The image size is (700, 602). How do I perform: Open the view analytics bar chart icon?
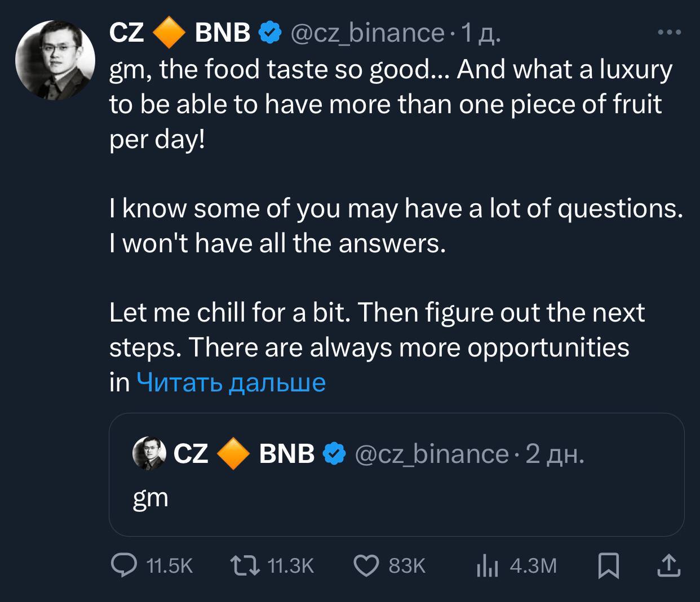(488, 566)
